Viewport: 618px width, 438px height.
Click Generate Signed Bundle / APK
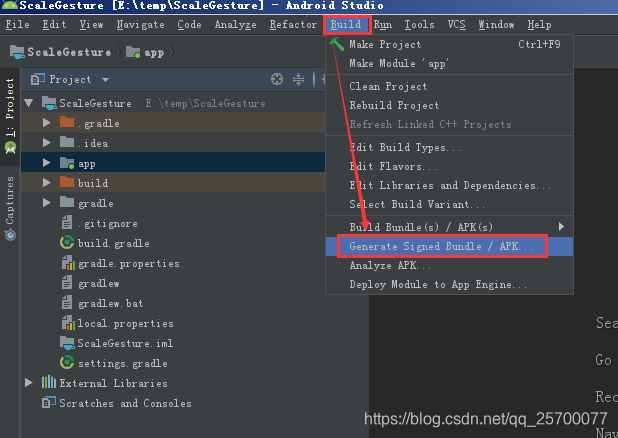pyautogui.click(x=449, y=246)
